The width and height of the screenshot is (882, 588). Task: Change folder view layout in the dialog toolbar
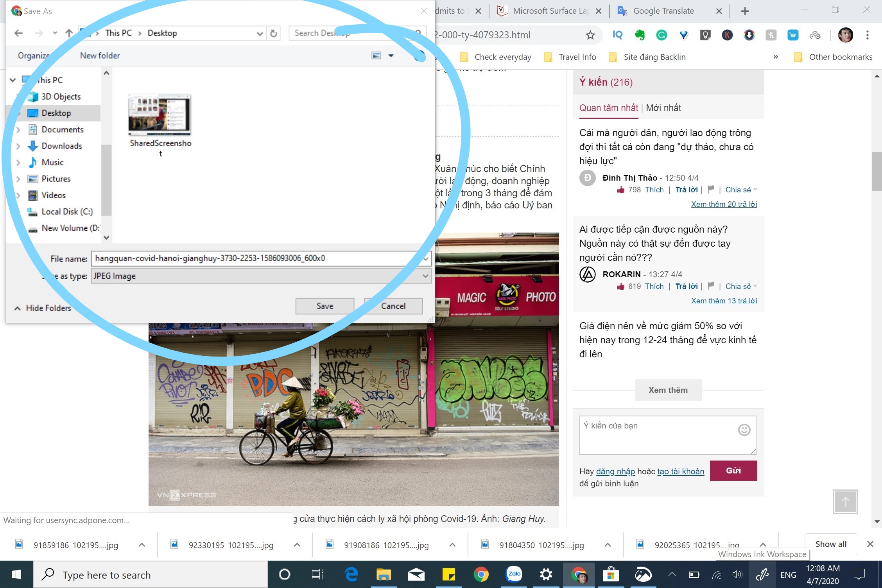coord(376,55)
